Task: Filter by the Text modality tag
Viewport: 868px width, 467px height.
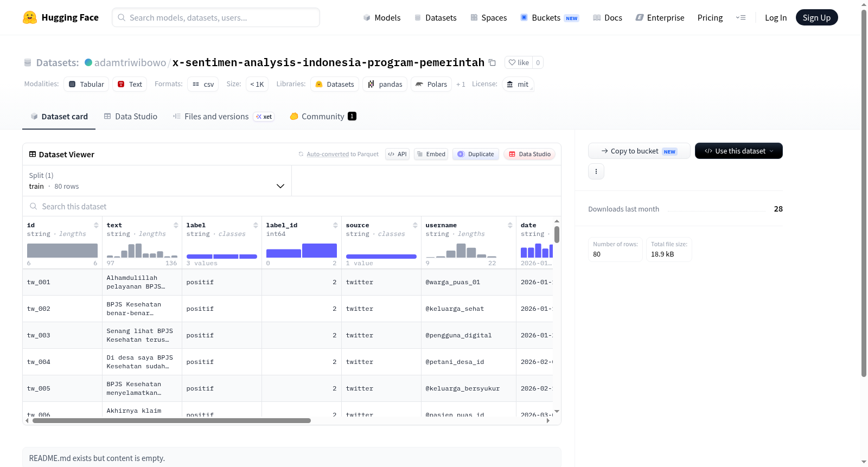Action: [130, 84]
